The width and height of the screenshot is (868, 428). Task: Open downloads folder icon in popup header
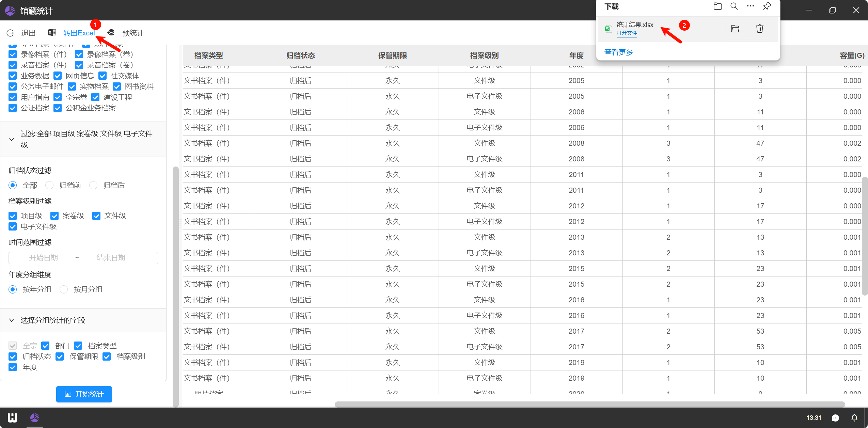[717, 6]
